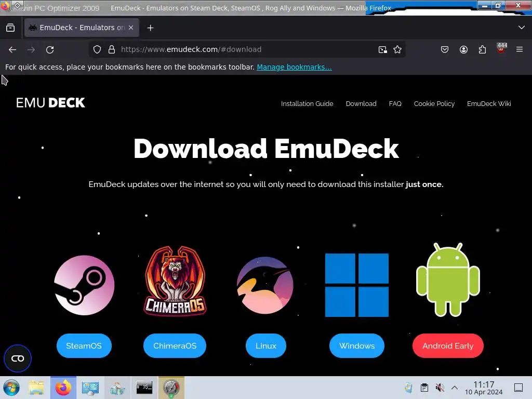Click the EMU DECK site logo

[x=50, y=103]
